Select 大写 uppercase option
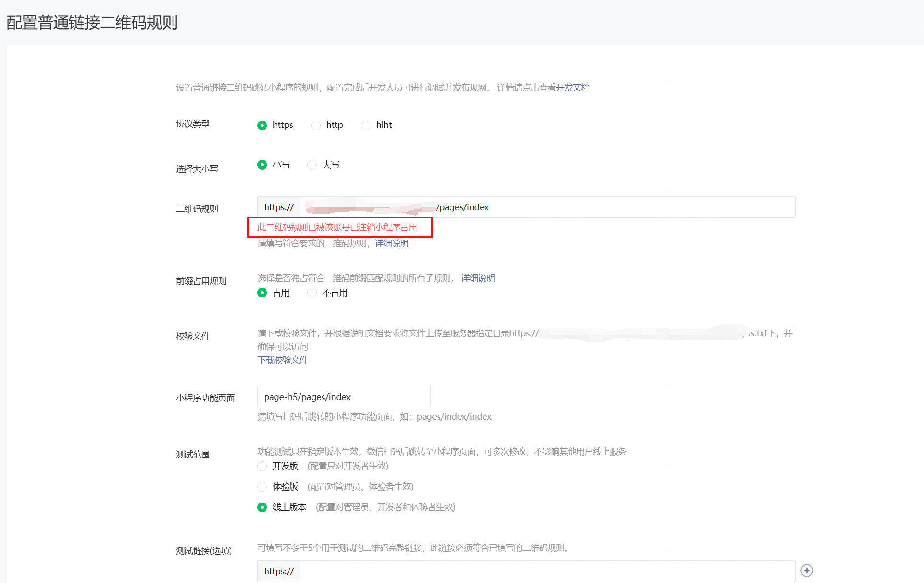 click(x=312, y=165)
